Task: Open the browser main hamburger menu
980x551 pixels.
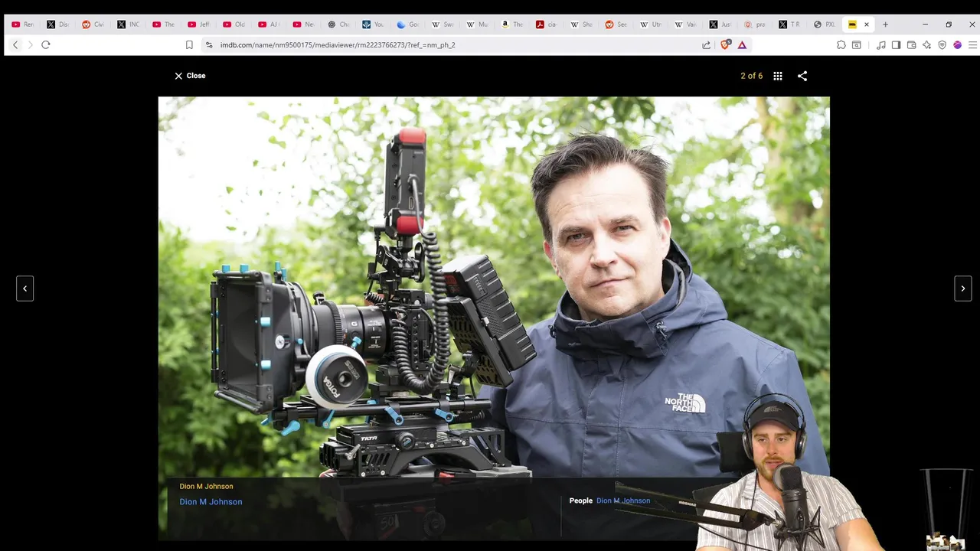Action: tap(972, 45)
